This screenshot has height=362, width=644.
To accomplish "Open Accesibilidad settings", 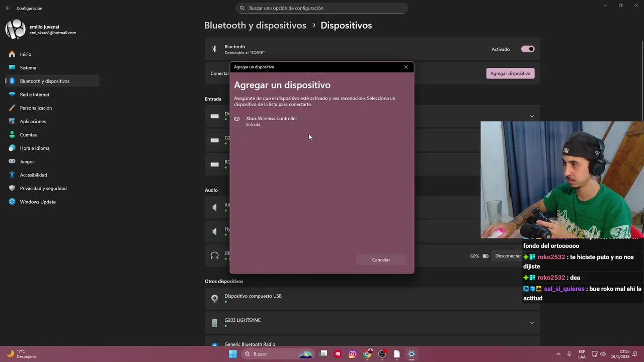I will (52, 175).
